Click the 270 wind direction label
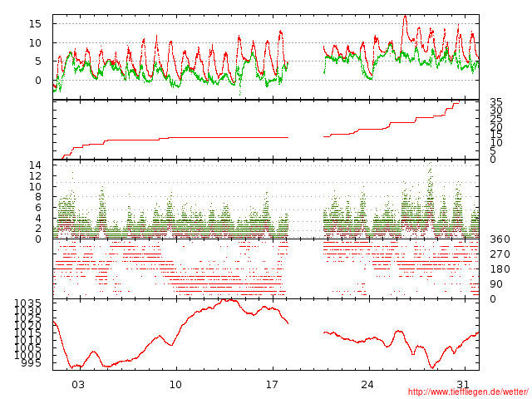532x399 pixels. click(500, 254)
